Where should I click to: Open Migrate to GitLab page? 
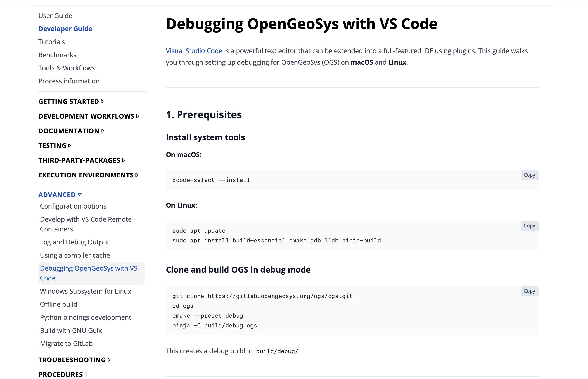pos(66,343)
